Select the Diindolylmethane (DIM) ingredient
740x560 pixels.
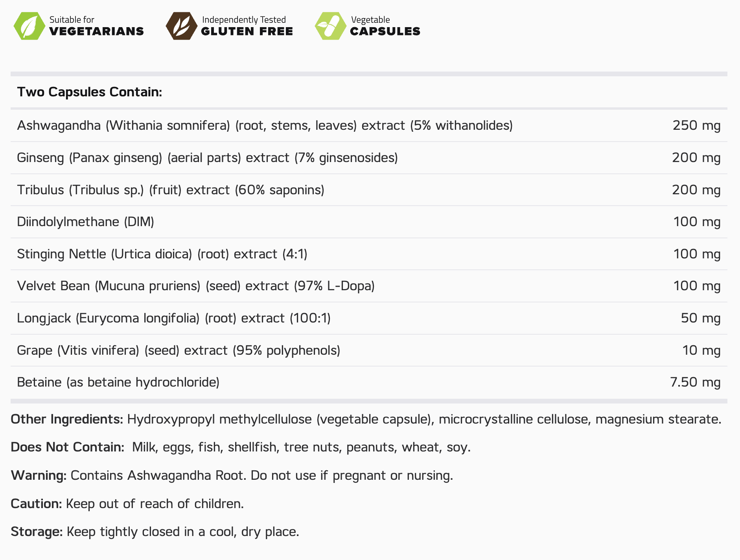coord(85,222)
